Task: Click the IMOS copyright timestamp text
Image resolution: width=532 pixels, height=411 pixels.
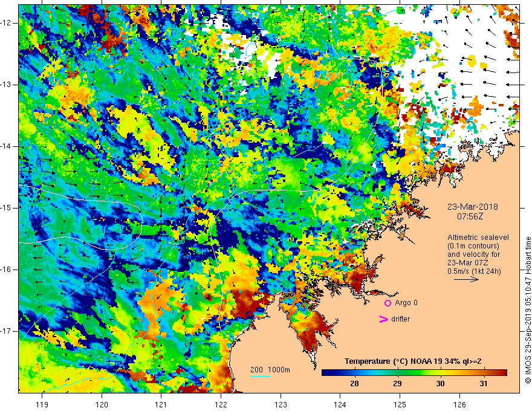Action: (x=528, y=310)
